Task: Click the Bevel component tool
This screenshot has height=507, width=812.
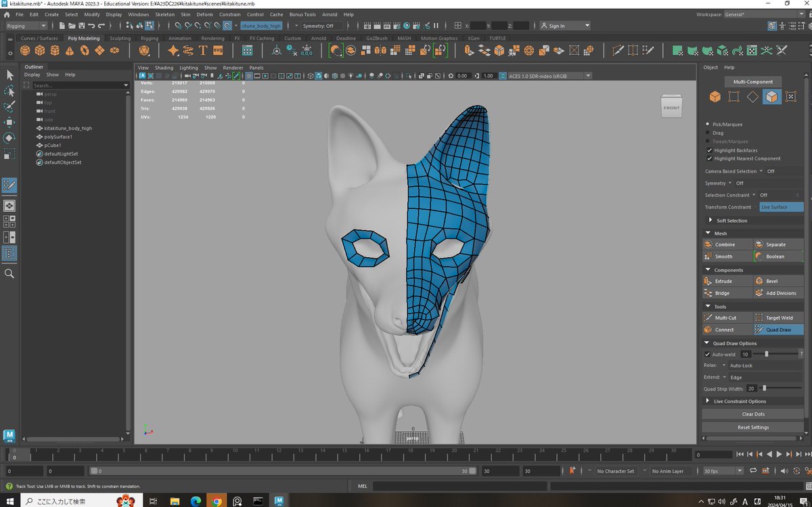Action: coord(779,281)
